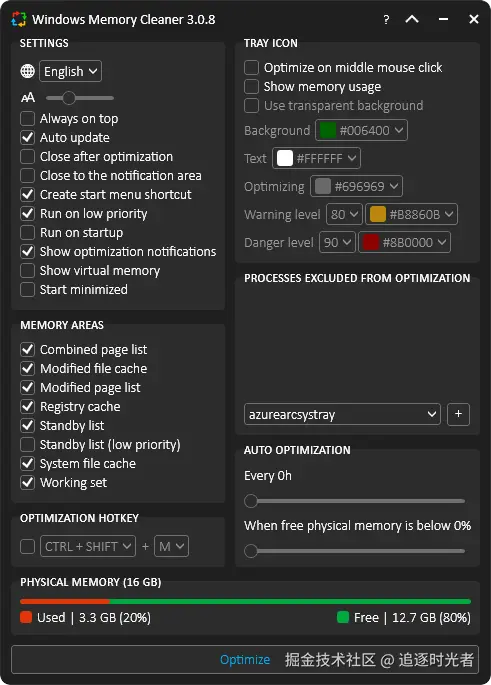Uncheck Run on low priority
This screenshot has width=491, height=685.
(28, 213)
